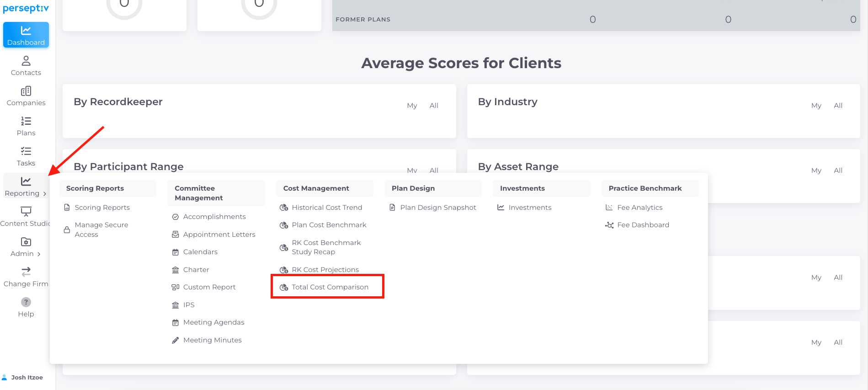The image size is (868, 390).
Task: Open Historical Cost Trend report
Action: point(327,208)
